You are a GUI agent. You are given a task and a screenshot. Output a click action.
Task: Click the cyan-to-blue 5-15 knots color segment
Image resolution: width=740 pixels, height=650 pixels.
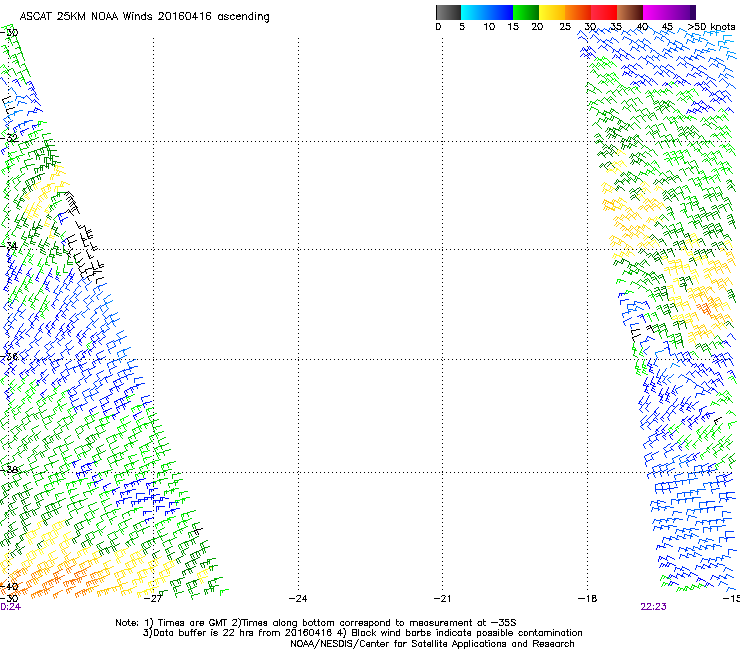tap(487, 12)
